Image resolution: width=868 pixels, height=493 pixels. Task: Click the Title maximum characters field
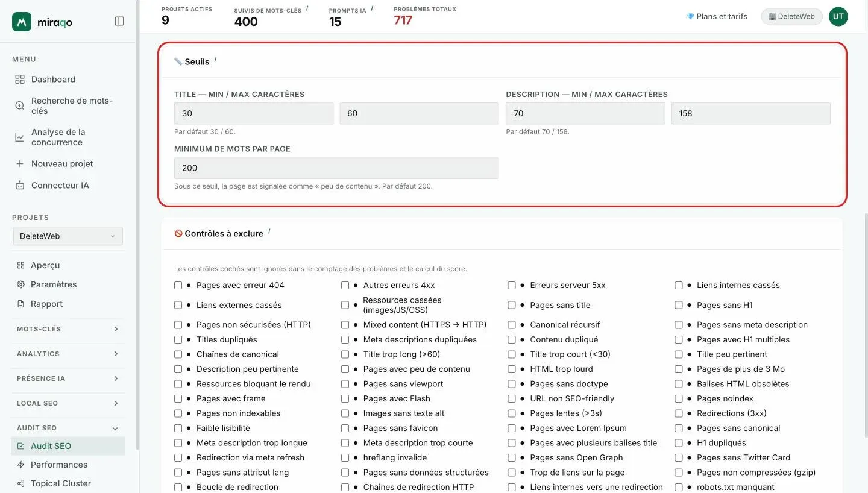coord(419,113)
